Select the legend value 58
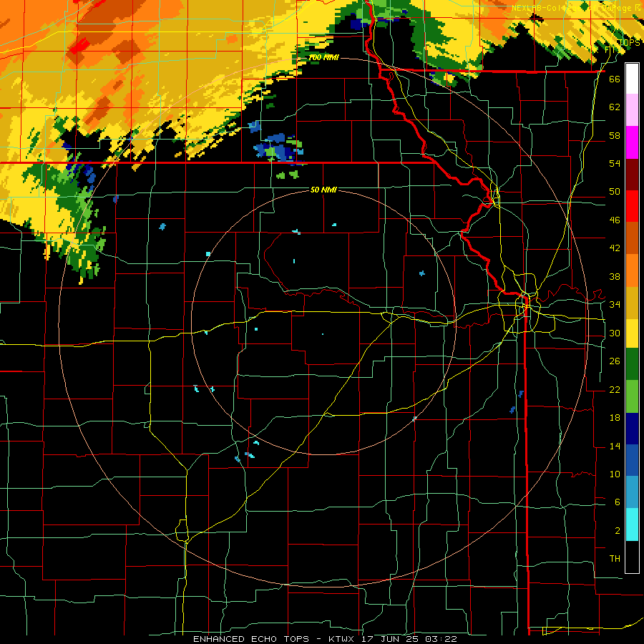 (615, 135)
